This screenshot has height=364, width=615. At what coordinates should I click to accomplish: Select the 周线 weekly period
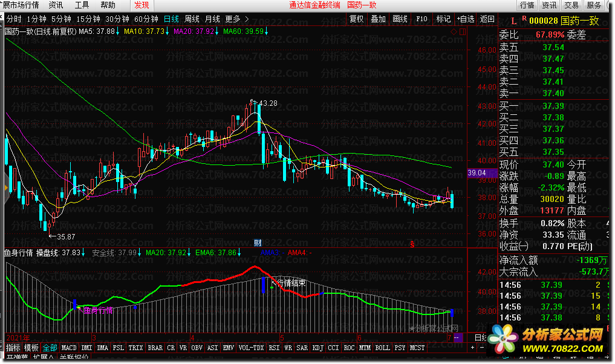point(192,19)
